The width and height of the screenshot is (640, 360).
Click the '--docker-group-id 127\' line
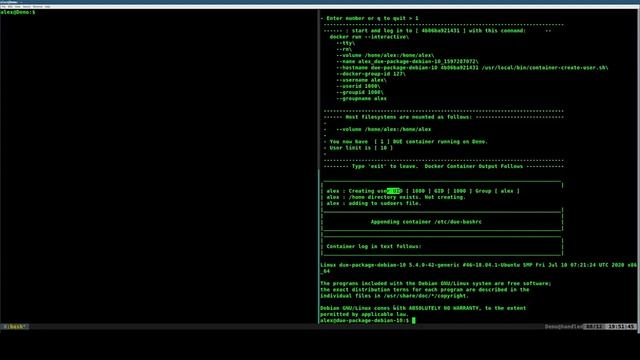[x=371, y=74]
